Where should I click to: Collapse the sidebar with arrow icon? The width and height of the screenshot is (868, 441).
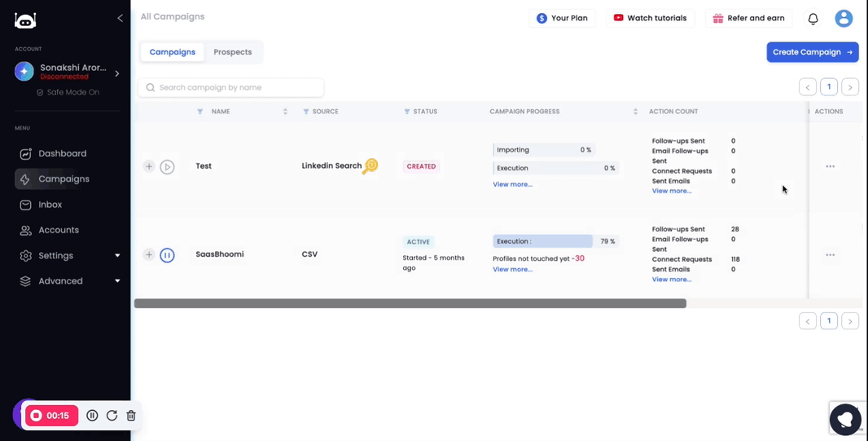pos(121,18)
